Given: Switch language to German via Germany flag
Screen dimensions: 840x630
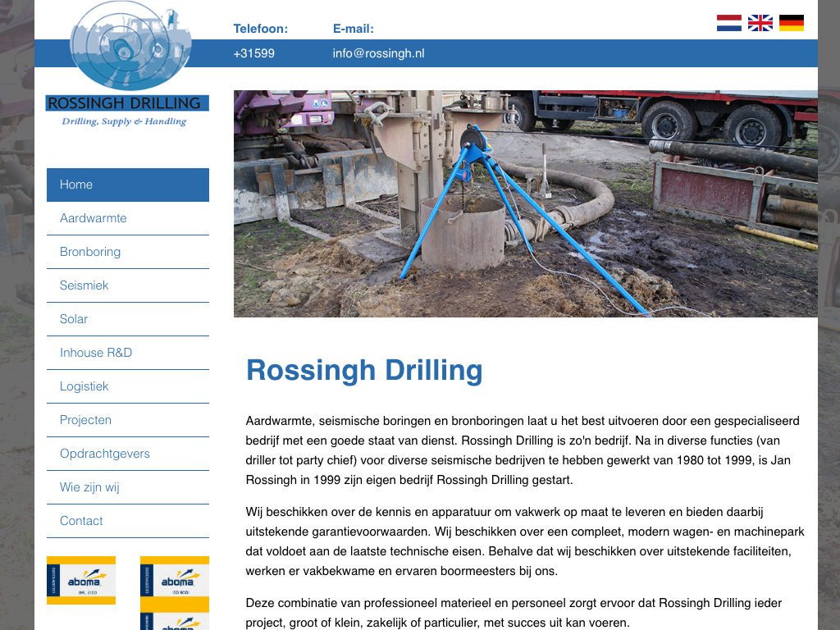Looking at the screenshot, I should tap(792, 23).
